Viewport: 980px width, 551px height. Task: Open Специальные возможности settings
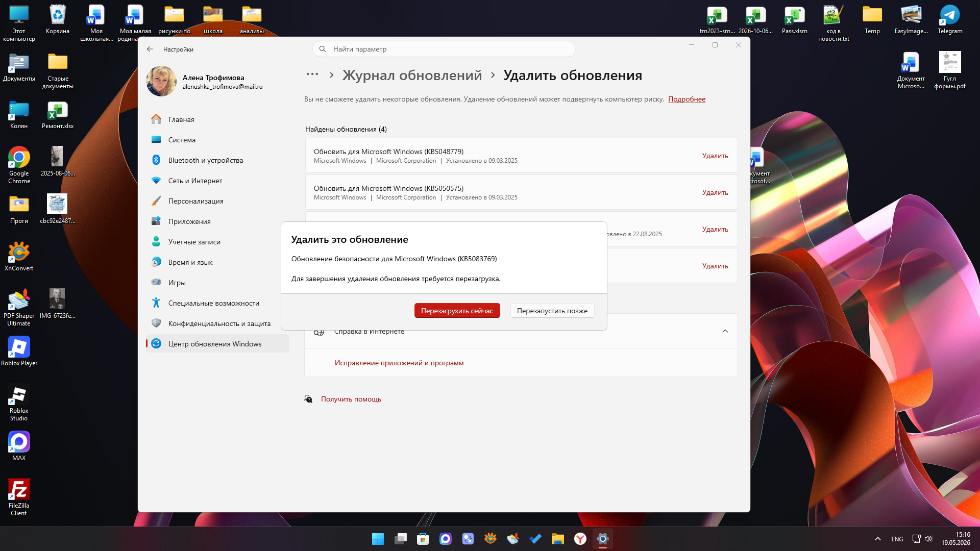point(217,303)
